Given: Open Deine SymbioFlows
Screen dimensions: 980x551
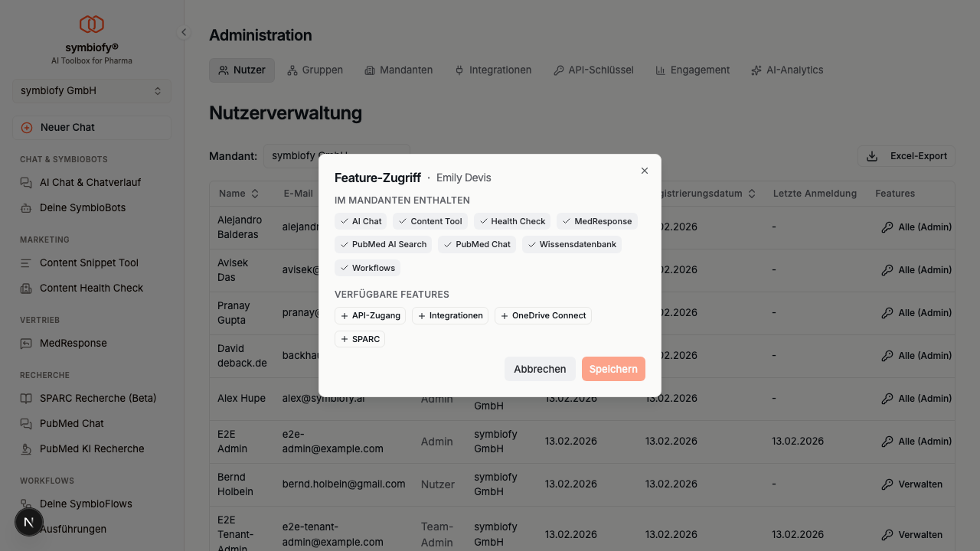Looking at the screenshot, I should tap(85, 504).
